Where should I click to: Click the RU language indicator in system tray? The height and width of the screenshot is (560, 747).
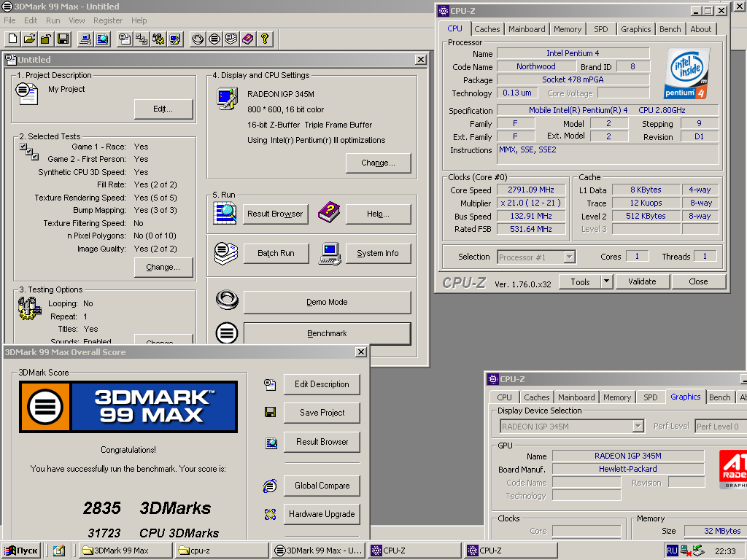tap(672, 551)
